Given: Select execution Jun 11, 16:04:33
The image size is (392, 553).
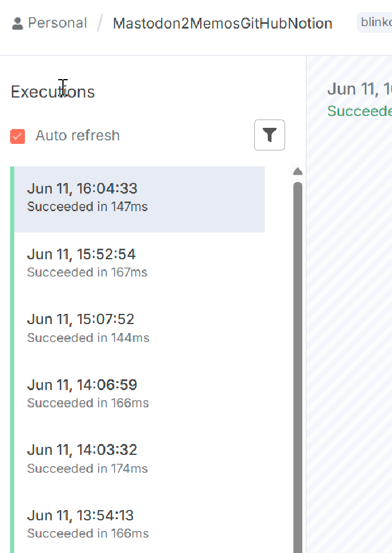Looking at the screenshot, I should pyautogui.click(x=140, y=199).
